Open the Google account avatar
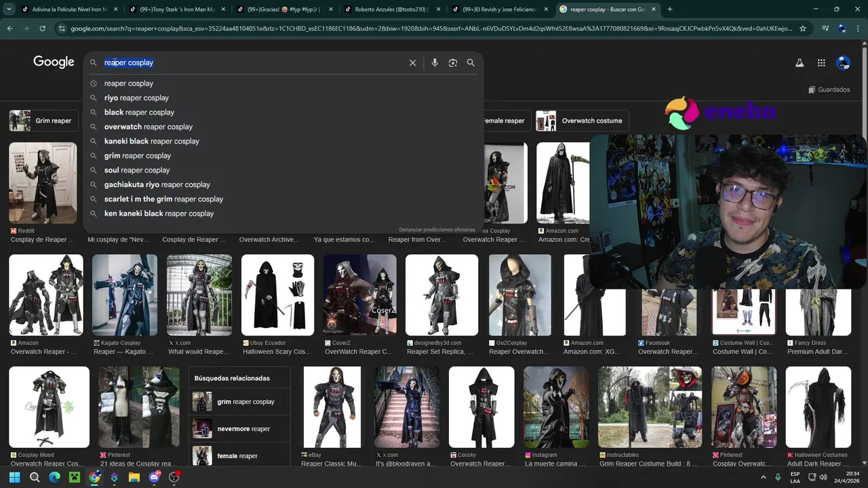868x488 pixels. [x=843, y=62]
